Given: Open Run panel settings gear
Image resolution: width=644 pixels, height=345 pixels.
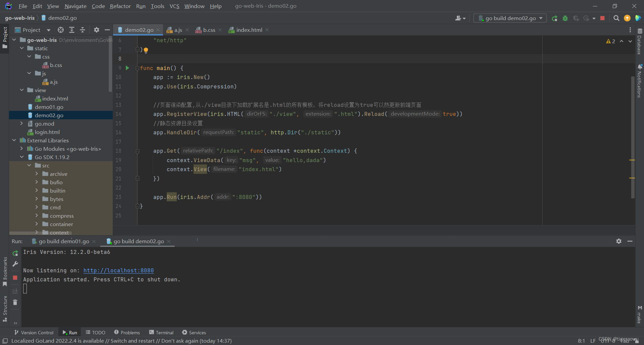Looking at the screenshot, I should pos(619,241).
